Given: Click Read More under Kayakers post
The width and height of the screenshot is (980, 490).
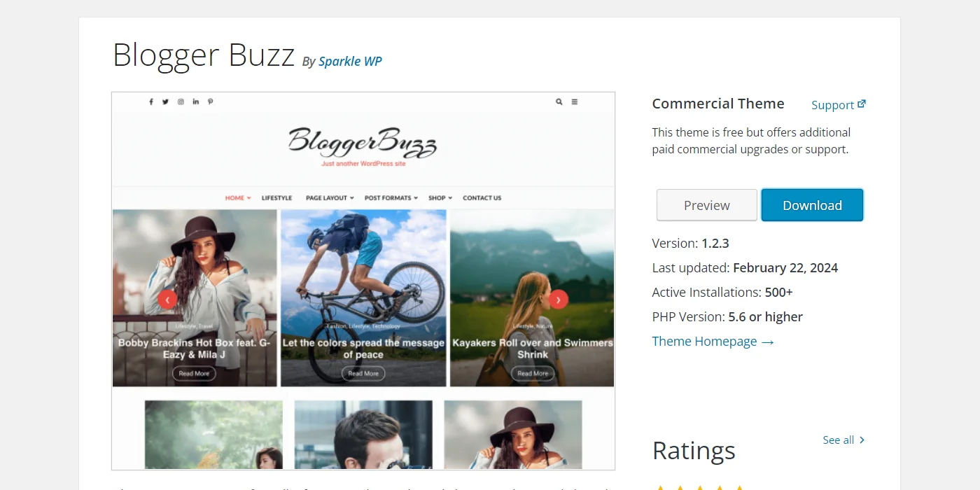Looking at the screenshot, I should [x=533, y=374].
